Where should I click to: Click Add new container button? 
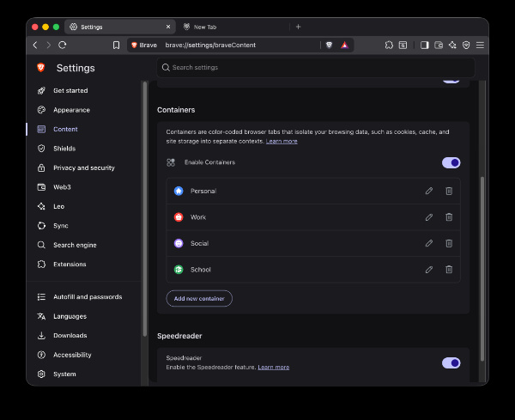click(199, 298)
